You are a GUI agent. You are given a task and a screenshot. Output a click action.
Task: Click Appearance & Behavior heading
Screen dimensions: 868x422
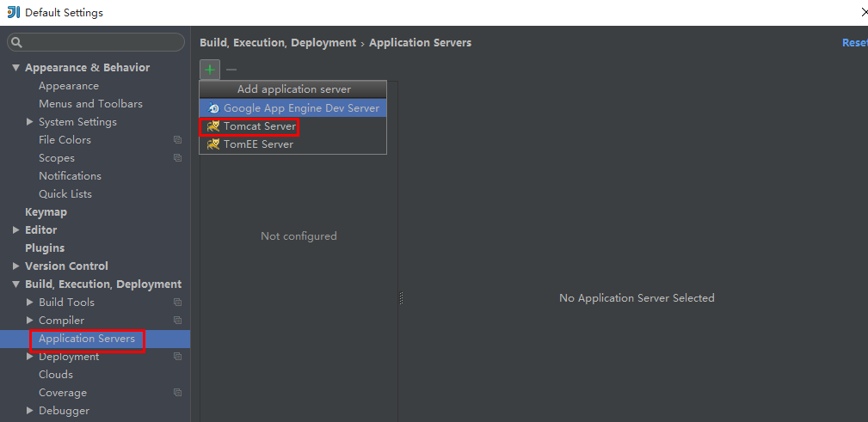88,68
